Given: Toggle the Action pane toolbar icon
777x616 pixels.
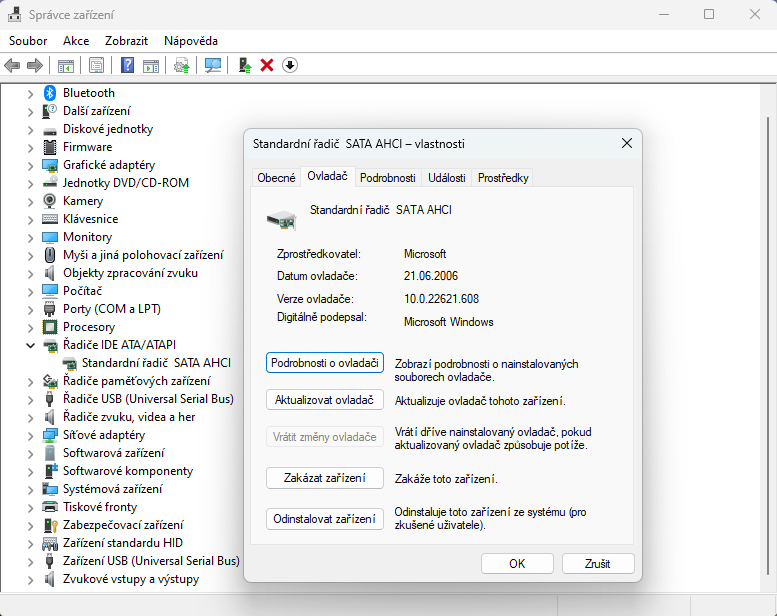Looking at the screenshot, I should coord(151,65).
